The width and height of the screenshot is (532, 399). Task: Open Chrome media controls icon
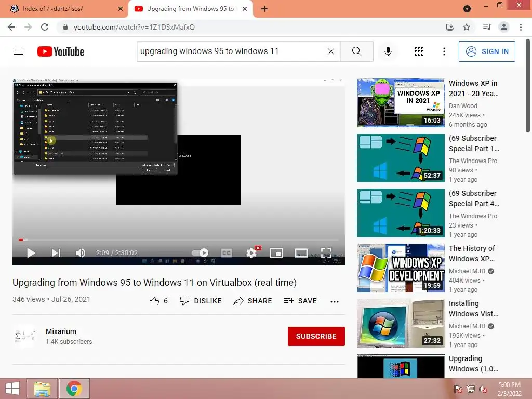487,27
